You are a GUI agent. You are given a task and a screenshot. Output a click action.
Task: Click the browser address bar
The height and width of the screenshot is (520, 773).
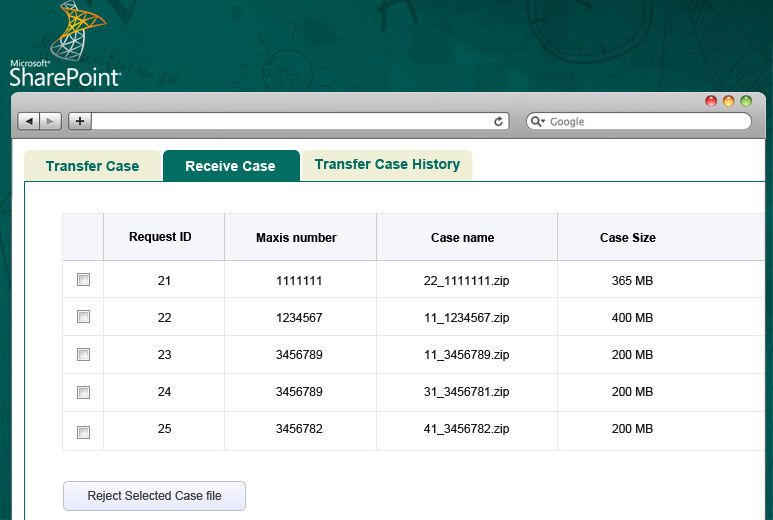290,121
